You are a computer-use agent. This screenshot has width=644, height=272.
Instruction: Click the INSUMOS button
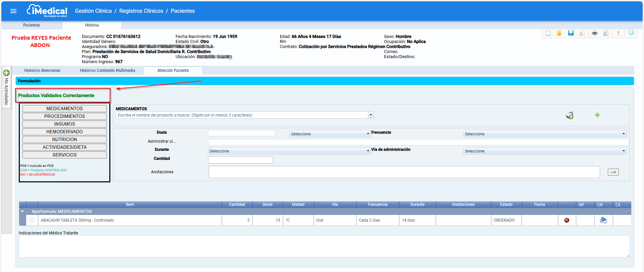[x=64, y=124]
